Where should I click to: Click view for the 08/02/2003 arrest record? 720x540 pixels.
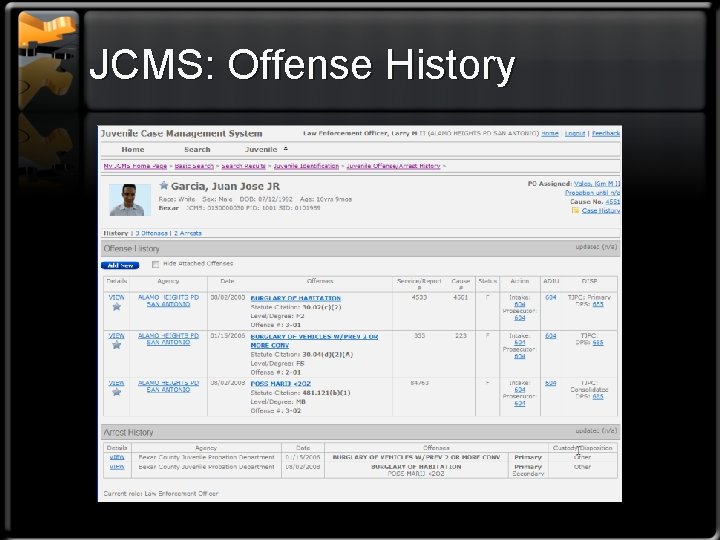[x=117, y=467]
